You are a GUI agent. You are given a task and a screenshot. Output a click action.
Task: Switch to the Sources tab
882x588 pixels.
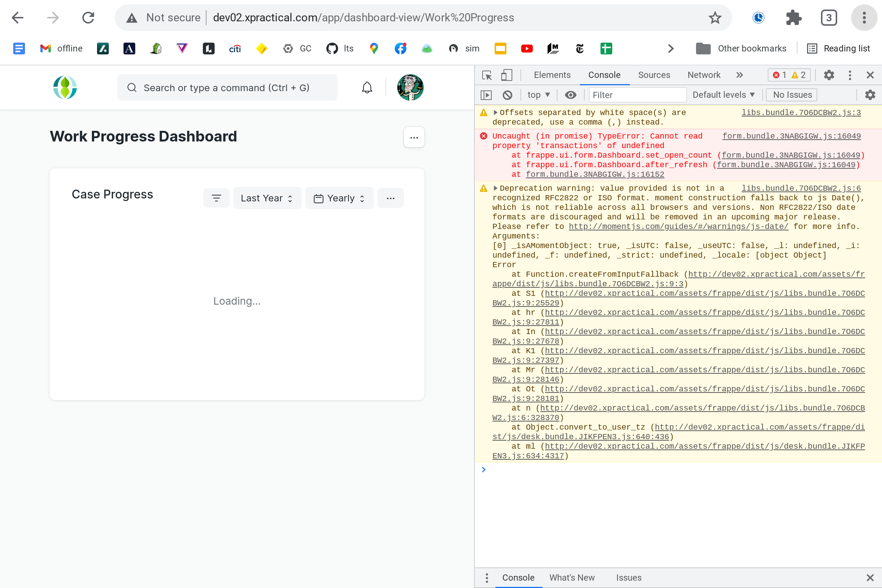tap(654, 75)
